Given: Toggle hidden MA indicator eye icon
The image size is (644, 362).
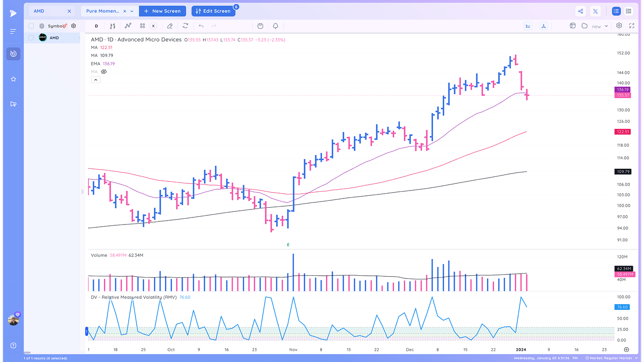Looking at the screenshot, I should (x=104, y=72).
